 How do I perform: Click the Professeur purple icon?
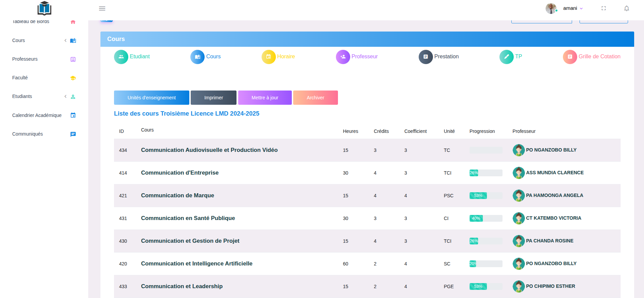(343, 57)
